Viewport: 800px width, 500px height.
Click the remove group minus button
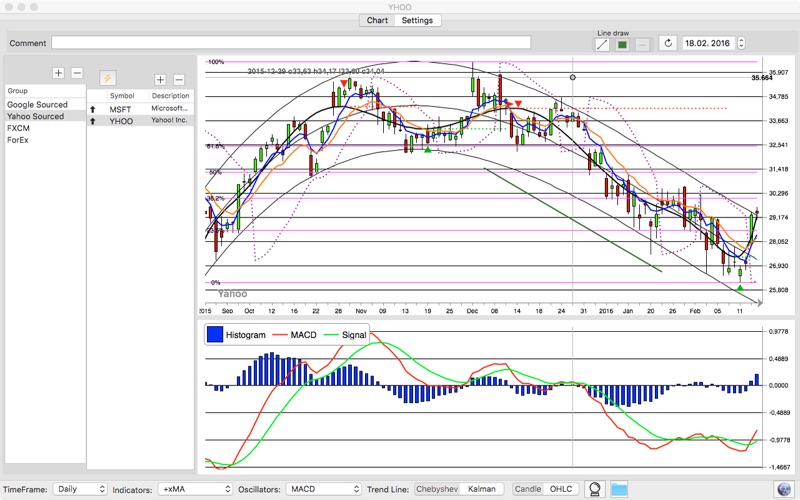77,74
